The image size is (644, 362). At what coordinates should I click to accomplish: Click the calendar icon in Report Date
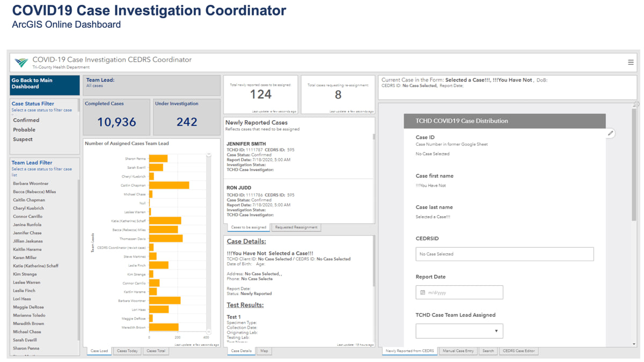pos(423,292)
